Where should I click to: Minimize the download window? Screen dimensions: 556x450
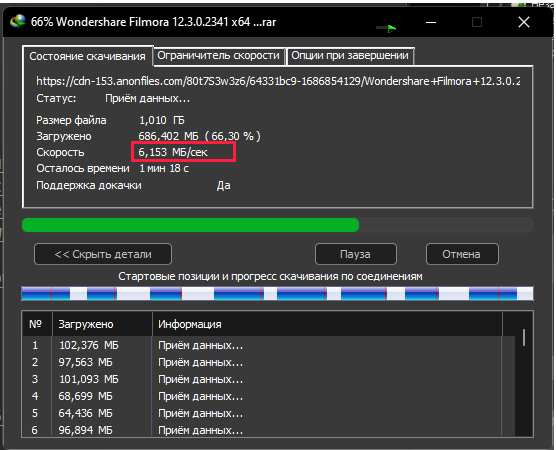click(431, 22)
